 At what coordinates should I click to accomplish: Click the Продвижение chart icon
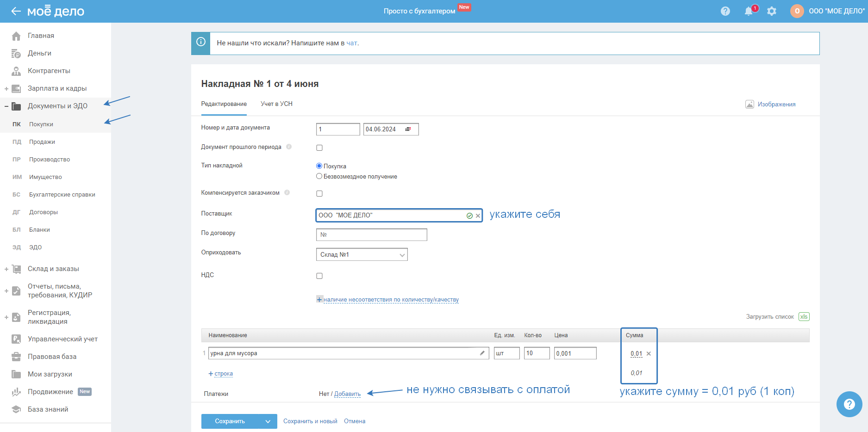[16, 392]
